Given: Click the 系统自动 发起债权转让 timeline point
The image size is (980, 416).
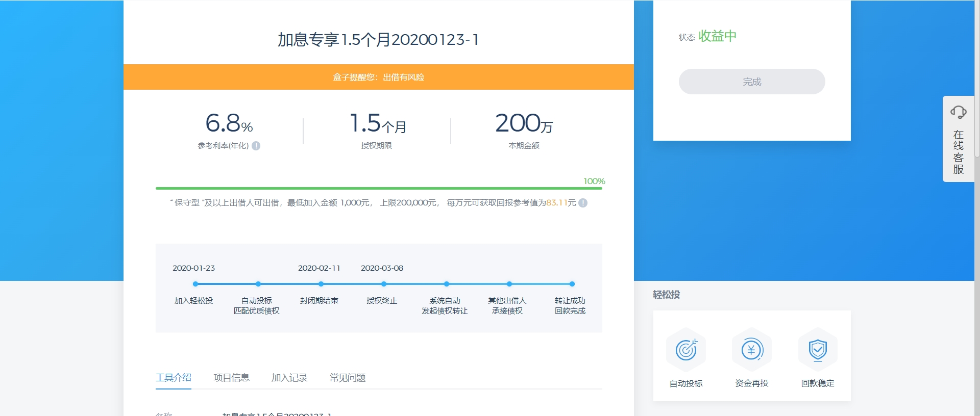Looking at the screenshot, I should pos(447,284).
